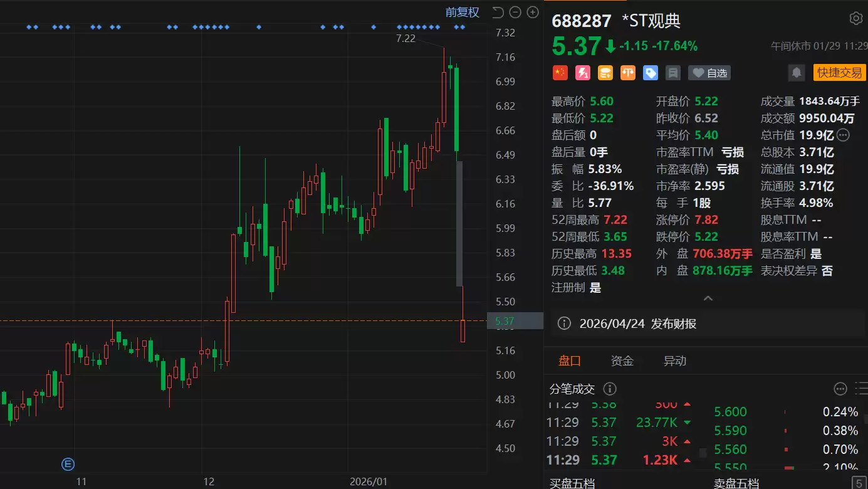Image resolution: width=868 pixels, height=489 pixels.
Task: Reset chart view with the undo arrow icon
Action: click(x=498, y=12)
